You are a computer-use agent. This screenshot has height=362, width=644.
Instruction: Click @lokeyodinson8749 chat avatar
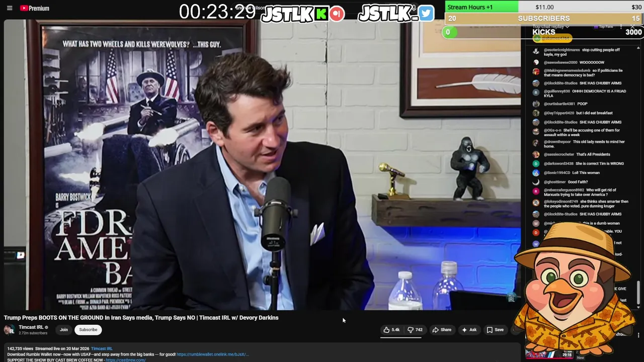(x=536, y=203)
